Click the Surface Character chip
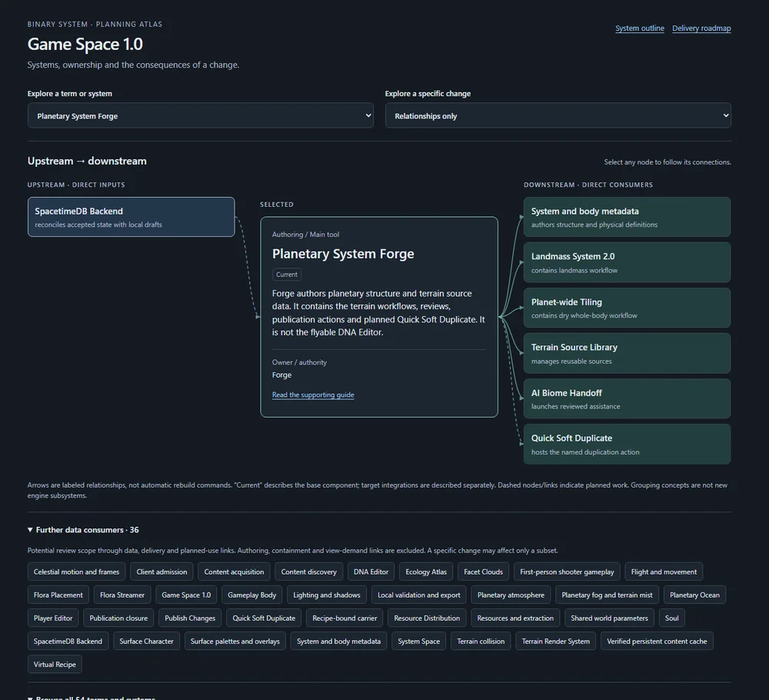This screenshot has height=700, width=769. [x=147, y=641]
